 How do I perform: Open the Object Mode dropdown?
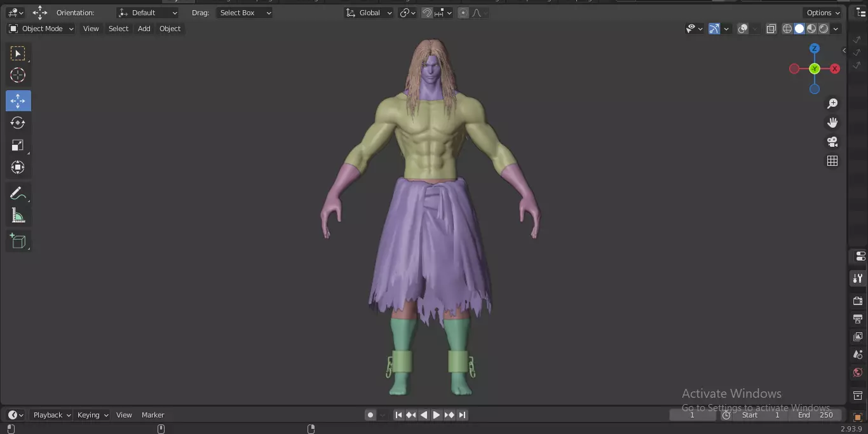click(x=41, y=29)
